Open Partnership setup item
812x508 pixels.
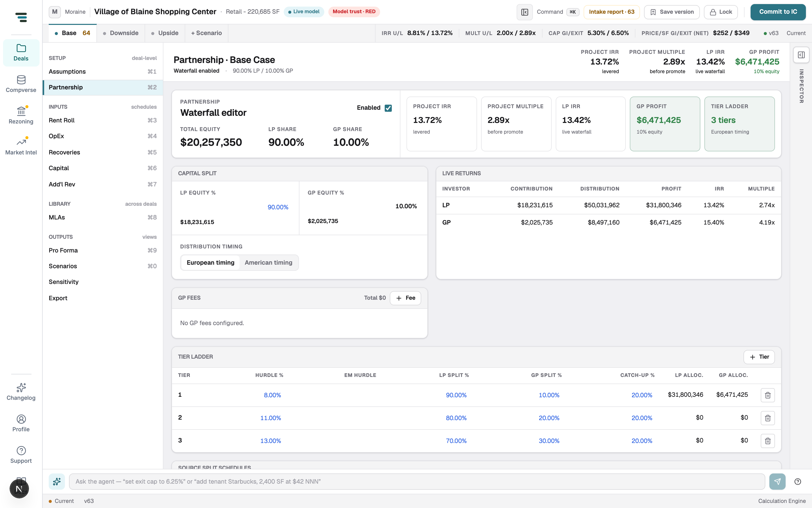tap(103, 87)
